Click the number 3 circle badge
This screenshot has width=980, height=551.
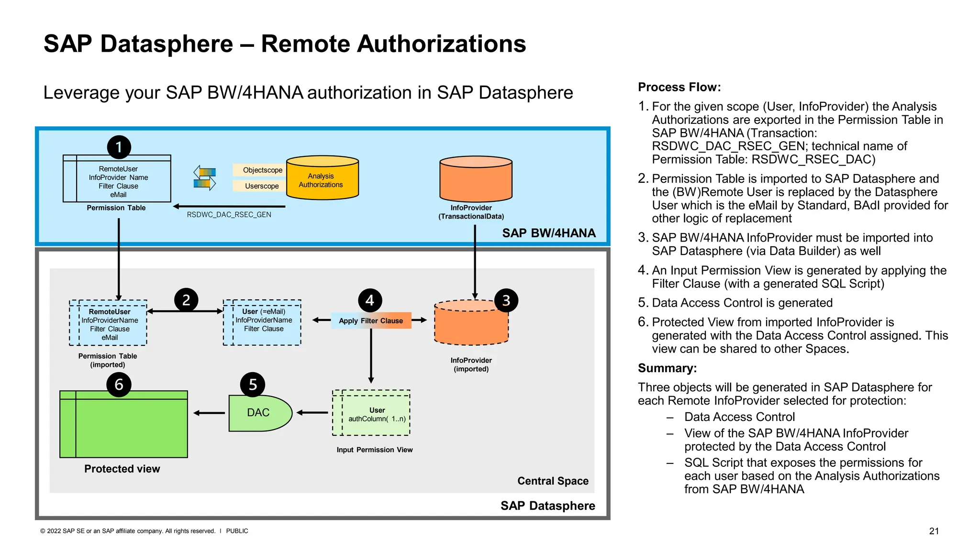(x=506, y=300)
